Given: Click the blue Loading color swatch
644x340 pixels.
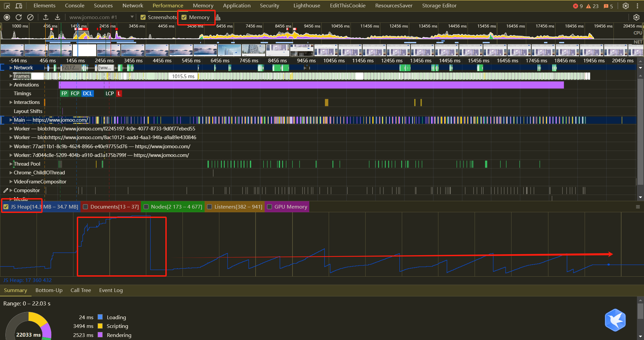Looking at the screenshot, I should pos(100,317).
